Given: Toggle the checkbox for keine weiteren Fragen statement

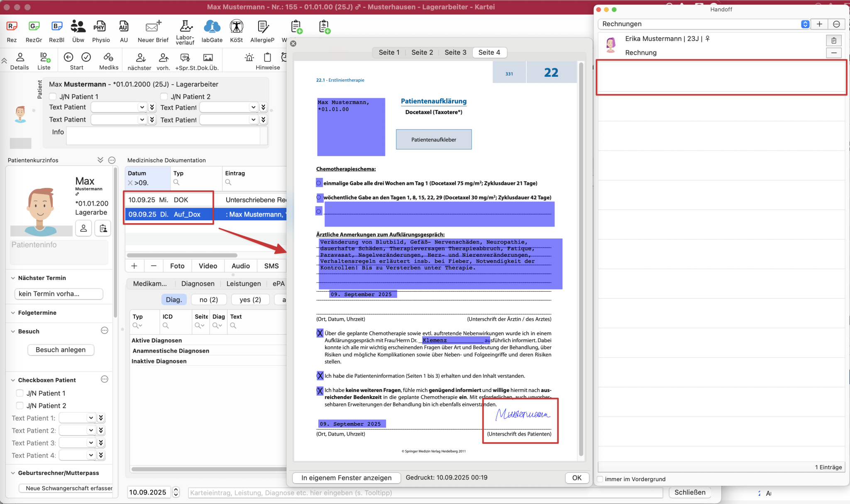Looking at the screenshot, I should coord(320,391).
